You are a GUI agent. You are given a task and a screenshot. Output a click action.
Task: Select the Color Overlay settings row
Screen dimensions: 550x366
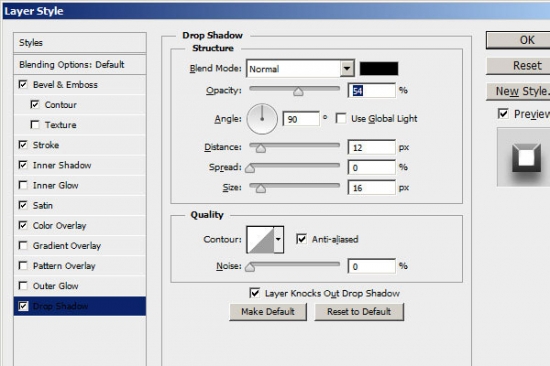coord(80,225)
